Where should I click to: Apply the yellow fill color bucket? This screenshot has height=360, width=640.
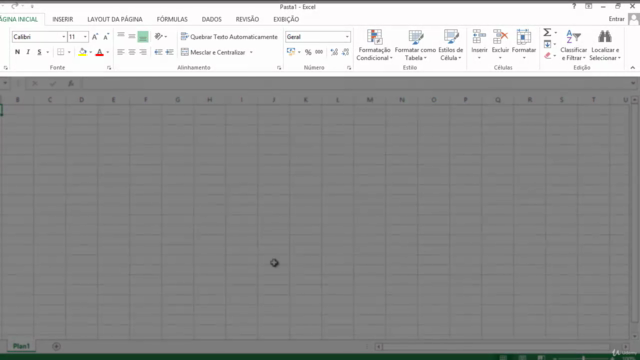point(82,52)
